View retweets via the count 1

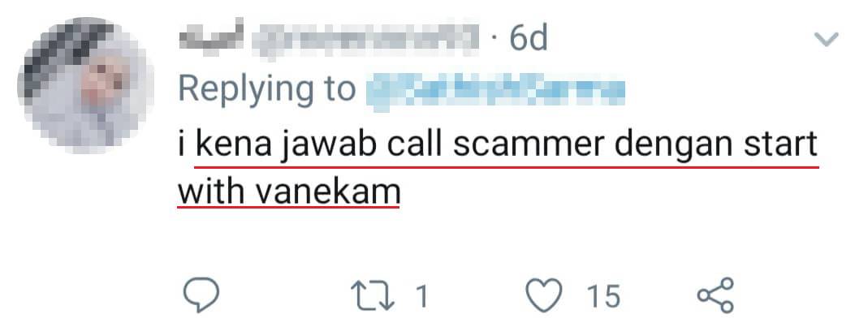[422, 296]
